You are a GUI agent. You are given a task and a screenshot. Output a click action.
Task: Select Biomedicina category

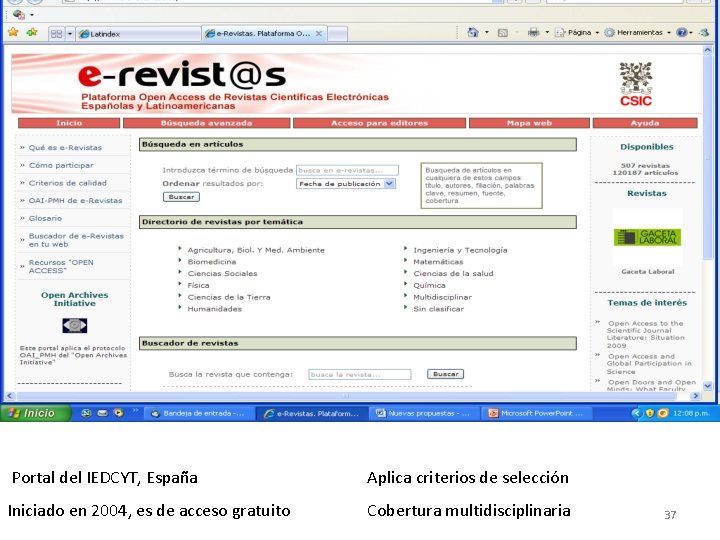point(212,262)
